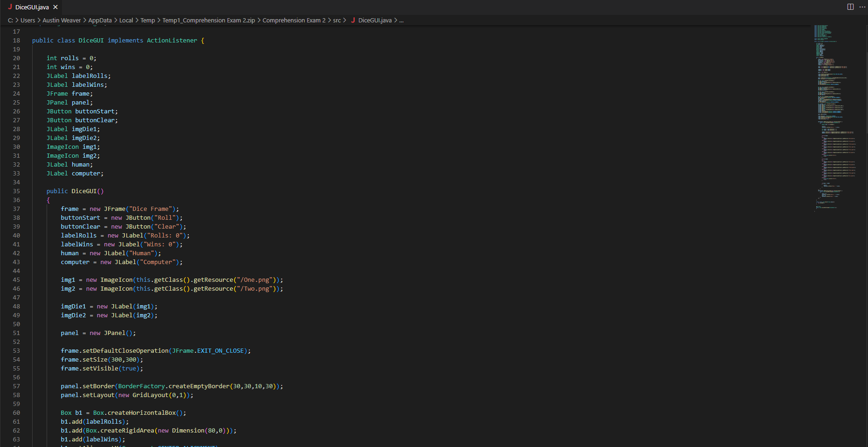Click 'imgDie1 = new JLabel(img1);' line
The width and height of the screenshot is (868, 447).
coord(109,307)
